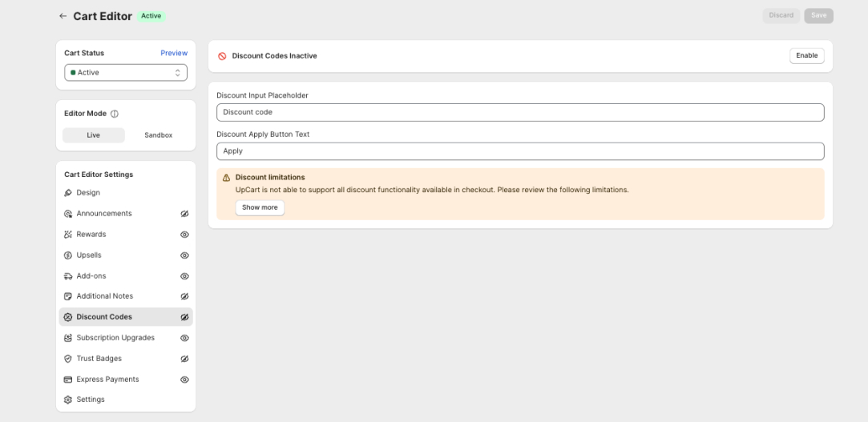Viewport: 868px width, 422px height.
Task: Click the Design paintbrush icon
Action: [x=68, y=193]
